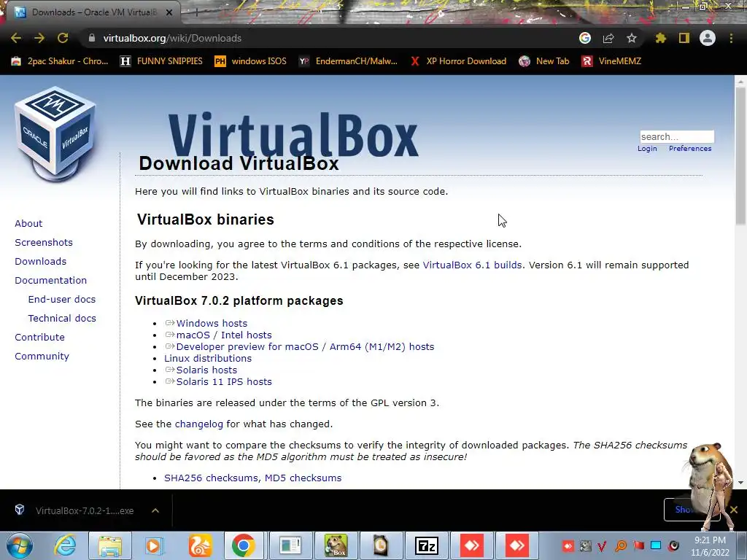Open the downloaded VirtualBox-7.0.2 exe item
747x560 pixels.
[x=76, y=510]
